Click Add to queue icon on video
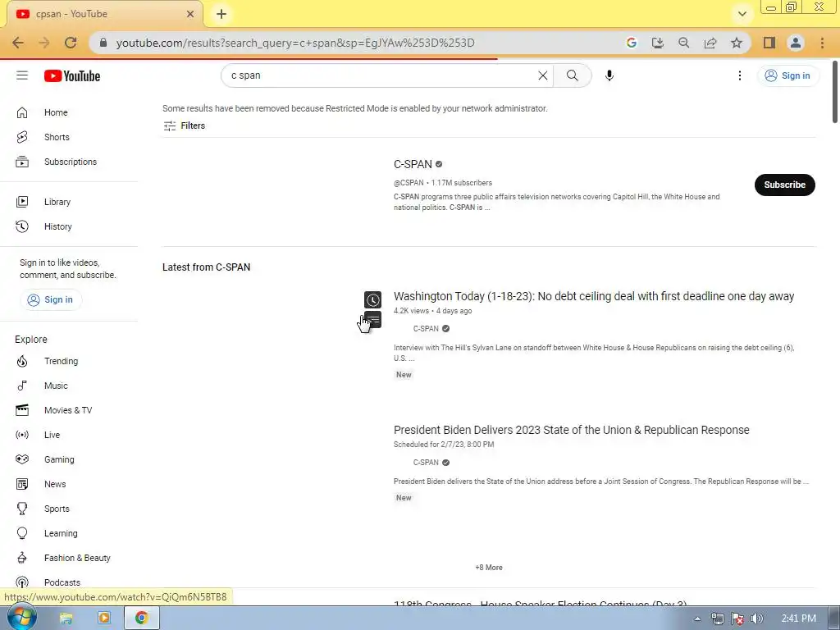Image resolution: width=840 pixels, height=630 pixels. point(373,320)
